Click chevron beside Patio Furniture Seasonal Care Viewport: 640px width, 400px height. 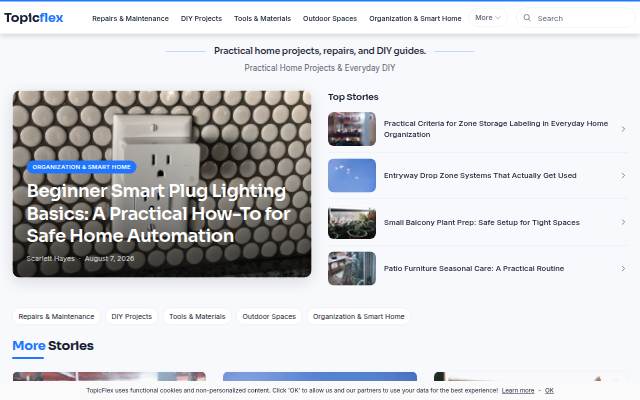pyautogui.click(x=623, y=269)
